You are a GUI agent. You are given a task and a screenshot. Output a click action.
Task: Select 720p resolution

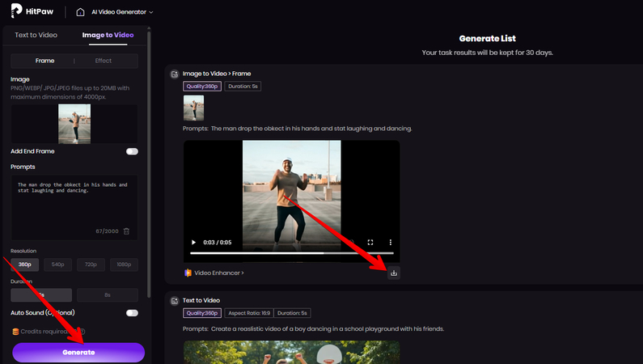91,265
